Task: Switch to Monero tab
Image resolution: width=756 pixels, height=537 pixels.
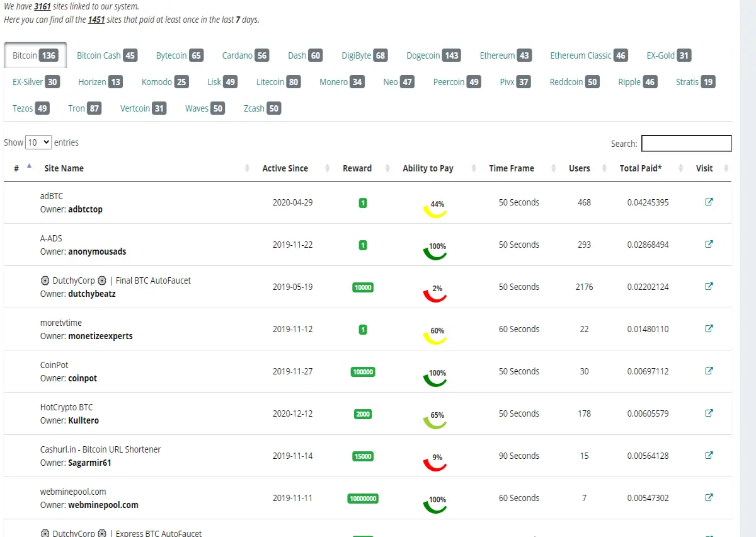Action: (x=341, y=82)
